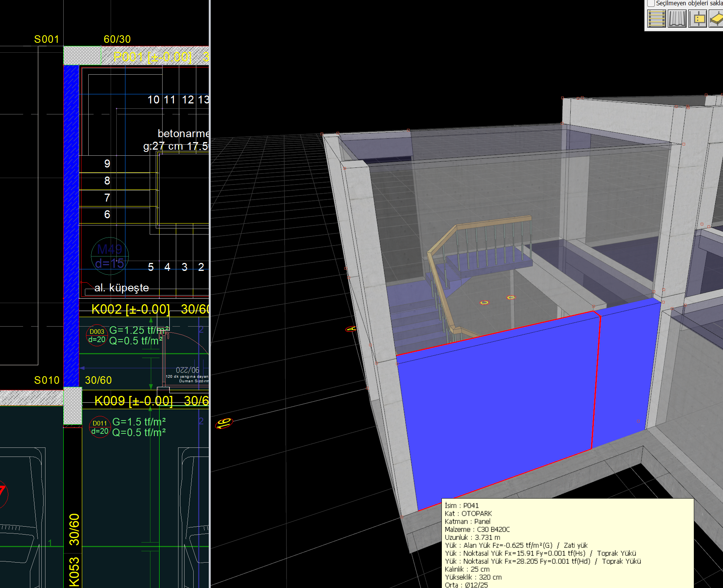Image resolution: width=723 pixels, height=588 pixels.
Task: Click the P041 yellow info tooltip
Action: tap(567, 543)
